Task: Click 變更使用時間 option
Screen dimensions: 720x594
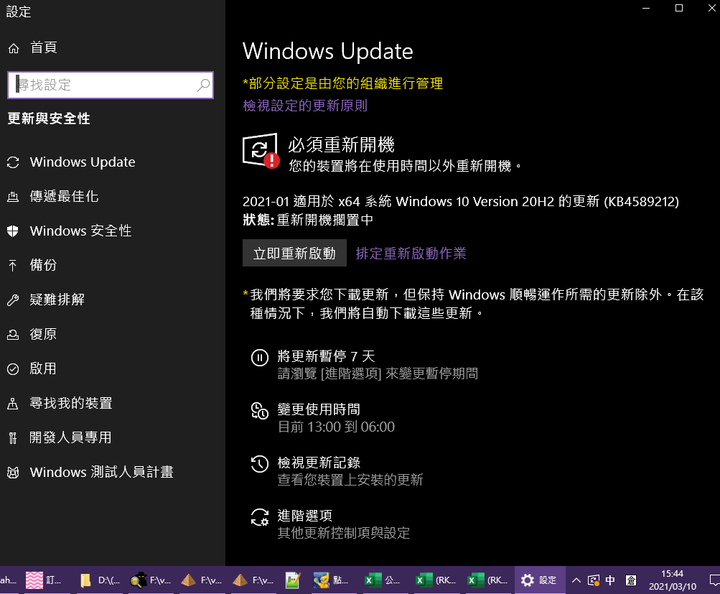Action: (x=319, y=409)
